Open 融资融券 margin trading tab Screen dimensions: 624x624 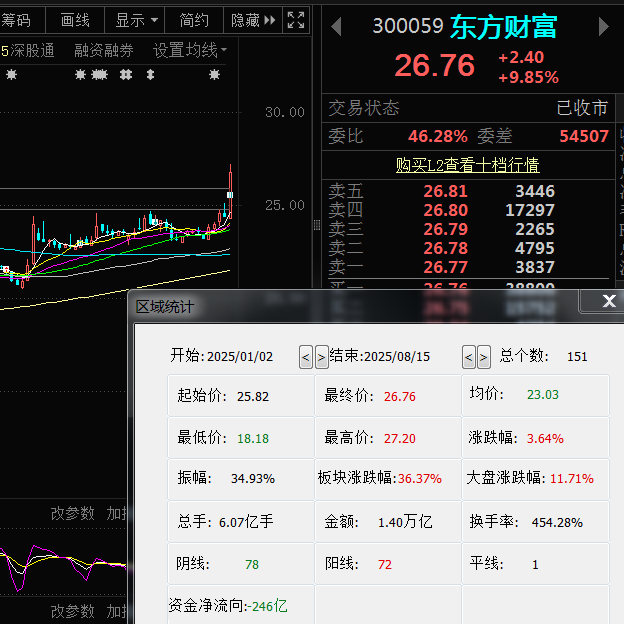pyautogui.click(x=103, y=51)
